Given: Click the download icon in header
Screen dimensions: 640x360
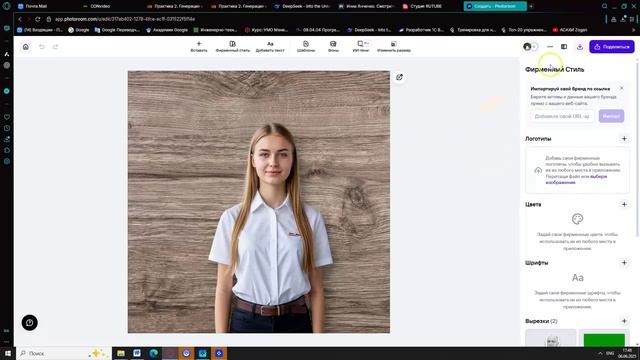Looking at the screenshot, I should coord(580,47).
